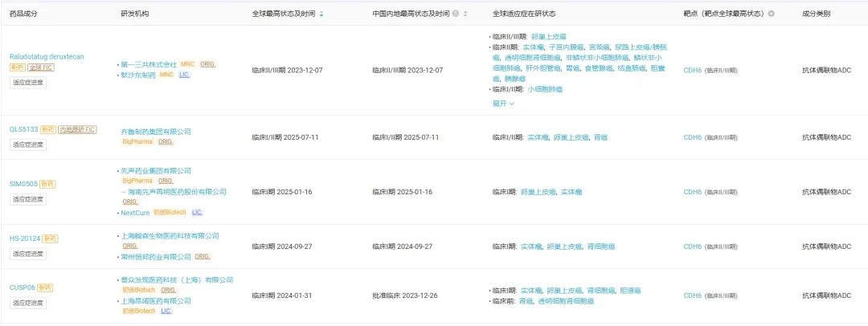Screen dimensions: 868x326
Task: Open help icon beside 中国内地最高状态及时间
Action: tap(455, 14)
